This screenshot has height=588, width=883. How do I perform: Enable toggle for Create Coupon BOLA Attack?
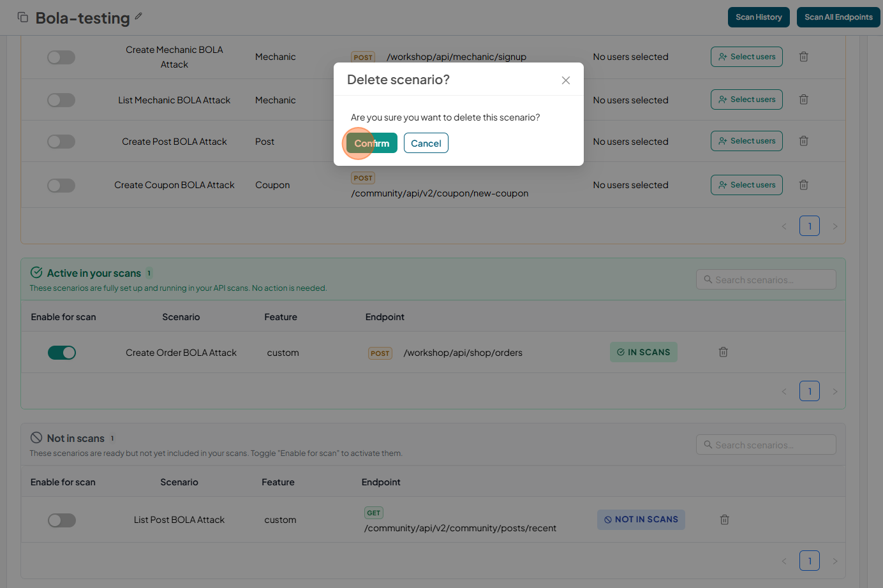coord(61,186)
